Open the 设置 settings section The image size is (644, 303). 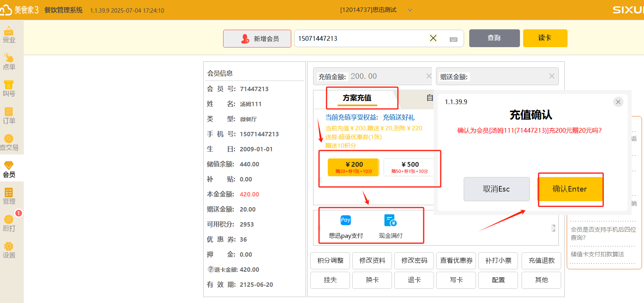[x=9, y=250]
